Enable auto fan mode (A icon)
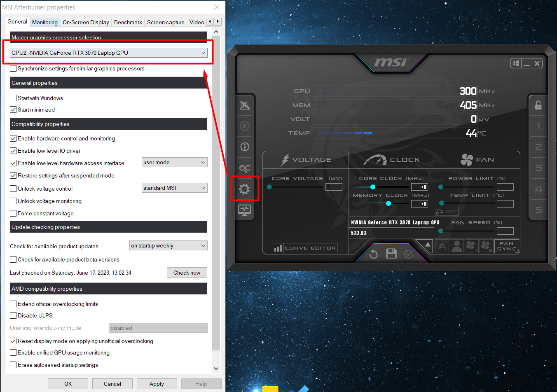This screenshot has height=392, width=557. pyautogui.click(x=442, y=246)
